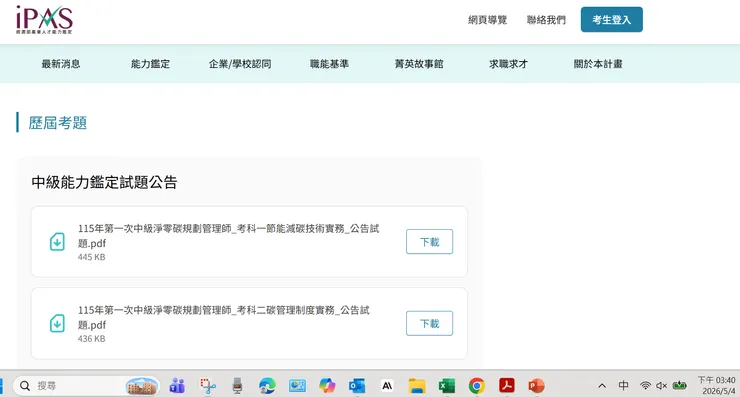Click the 中級能力鑑定試題公告 section title
The height and width of the screenshot is (397, 740).
[104, 182]
